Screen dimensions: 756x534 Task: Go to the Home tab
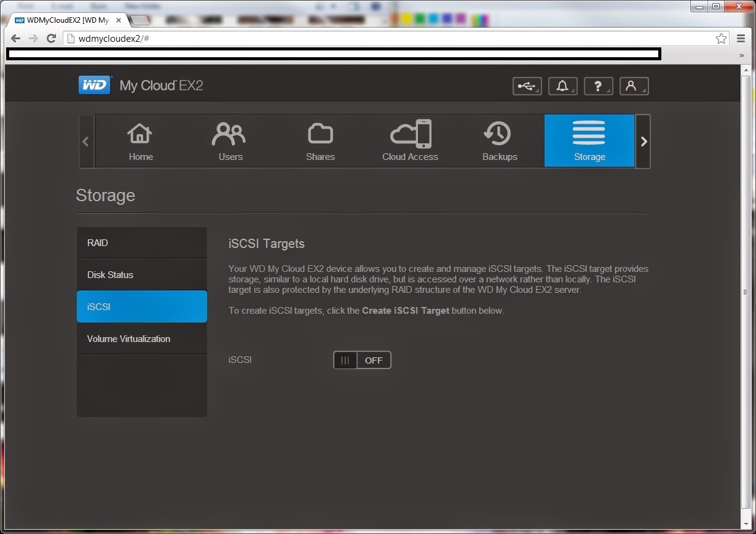[x=141, y=141]
